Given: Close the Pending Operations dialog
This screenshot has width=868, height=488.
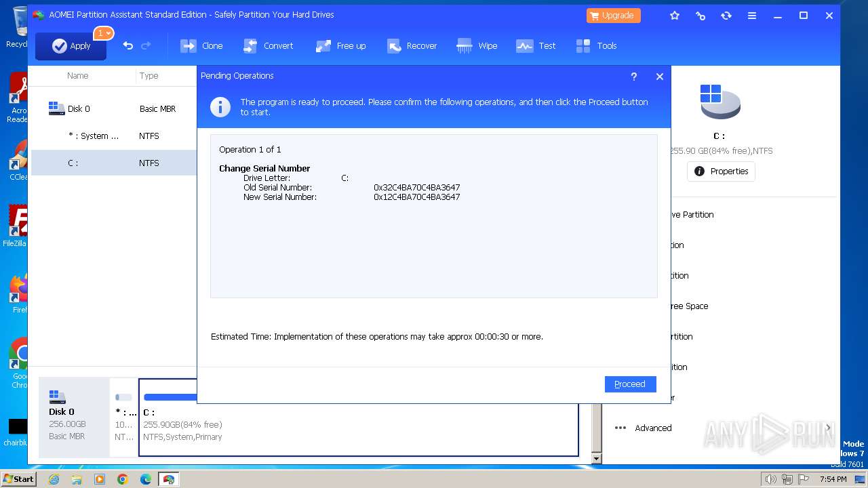Looking at the screenshot, I should click(x=659, y=77).
